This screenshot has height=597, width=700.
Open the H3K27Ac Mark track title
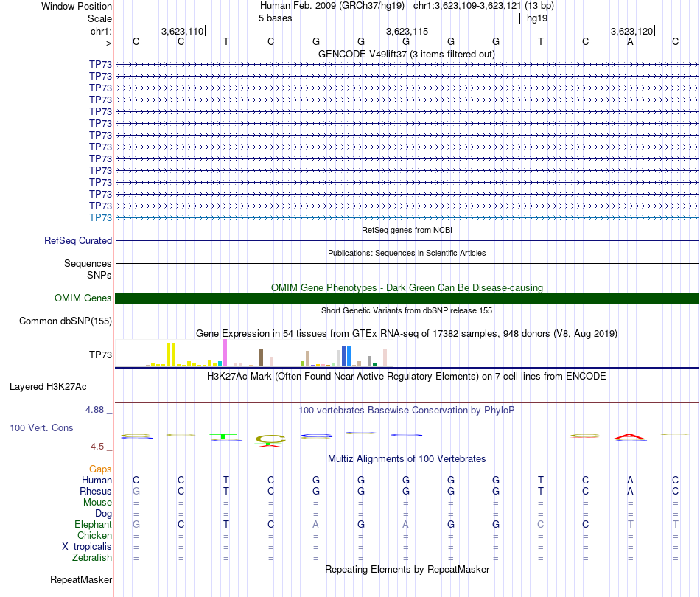point(407,376)
